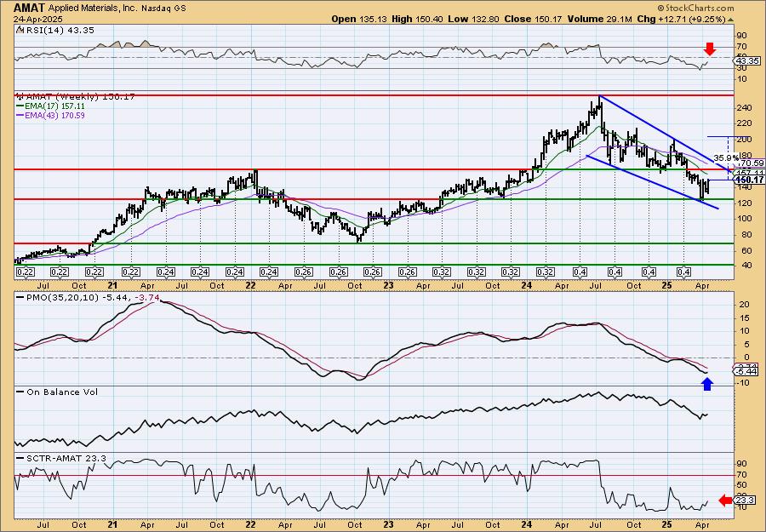Screen dimensions: 766x532
Task: Click the 43.35 RSI axis tag
Action: [x=747, y=61]
